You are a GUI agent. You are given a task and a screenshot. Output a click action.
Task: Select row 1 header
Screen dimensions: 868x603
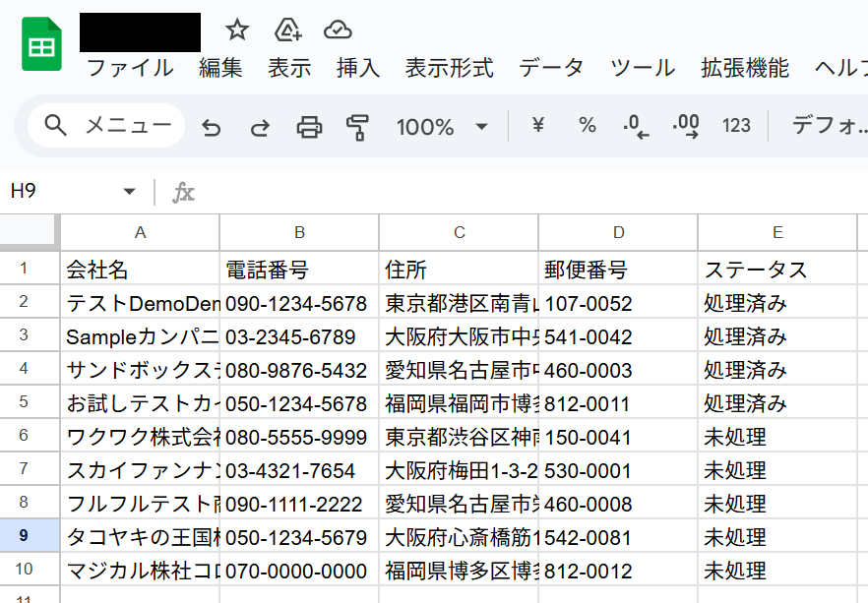(x=30, y=269)
